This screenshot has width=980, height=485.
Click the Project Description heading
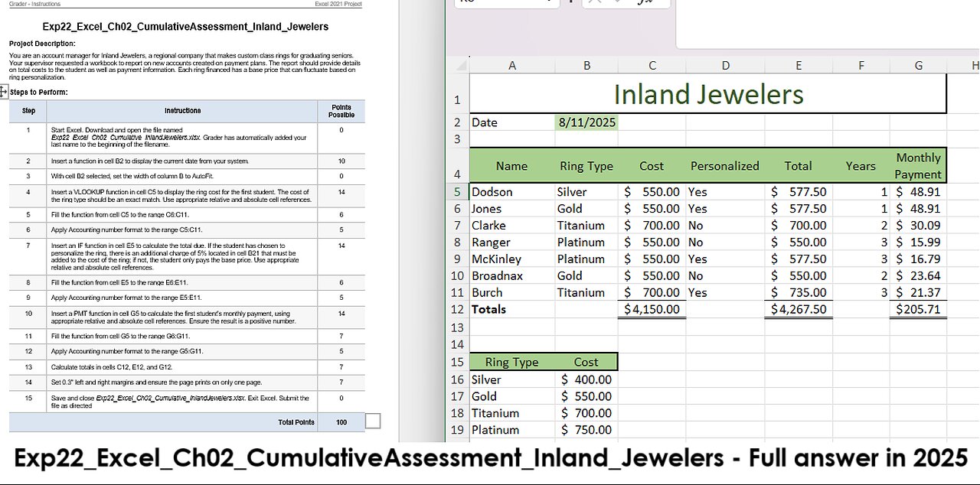pyautogui.click(x=42, y=44)
